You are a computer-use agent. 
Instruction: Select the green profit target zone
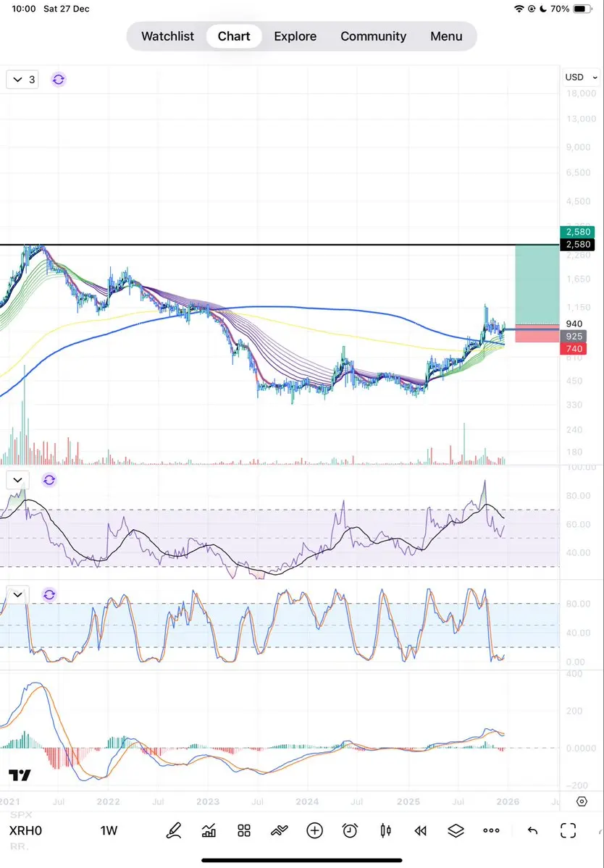click(537, 285)
